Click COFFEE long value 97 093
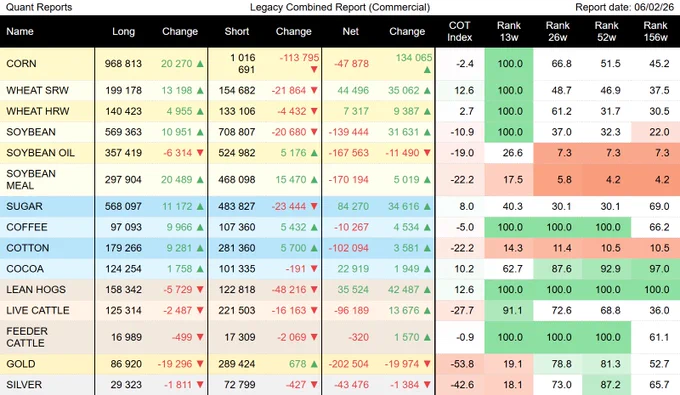The image size is (680, 395). coord(126,227)
